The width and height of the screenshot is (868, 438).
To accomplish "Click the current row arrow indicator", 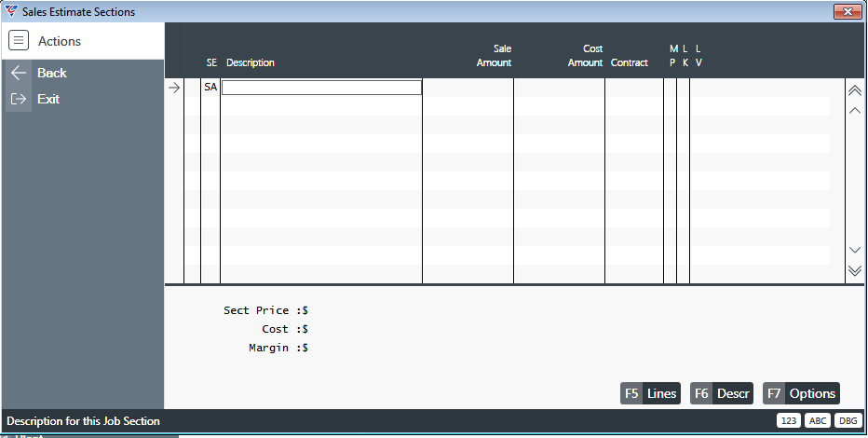I will point(174,88).
